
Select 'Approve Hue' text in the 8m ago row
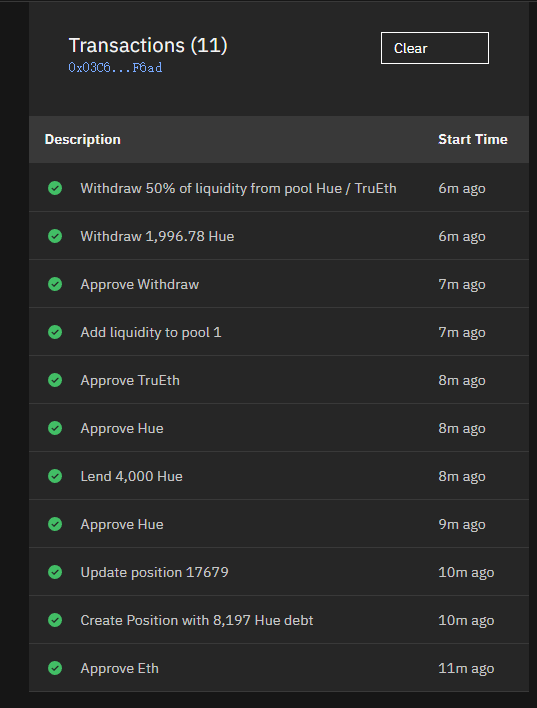(x=122, y=428)
